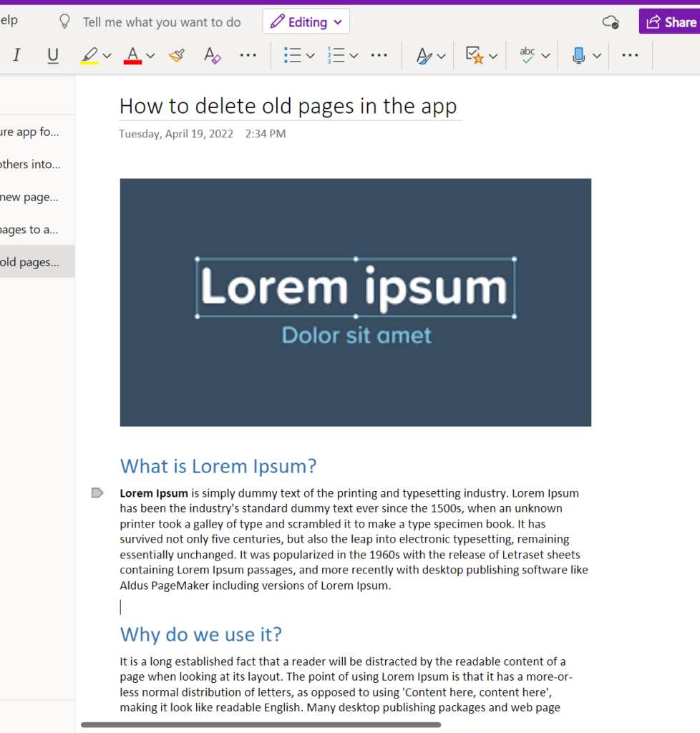Open more font options ellipsis
This screenshot has height=733, width=700.
[248, 55]
